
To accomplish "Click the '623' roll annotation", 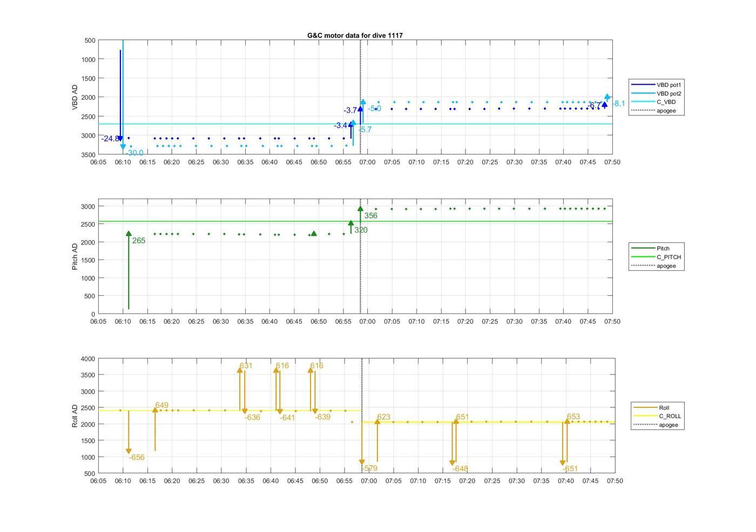I will coord(383,417).
